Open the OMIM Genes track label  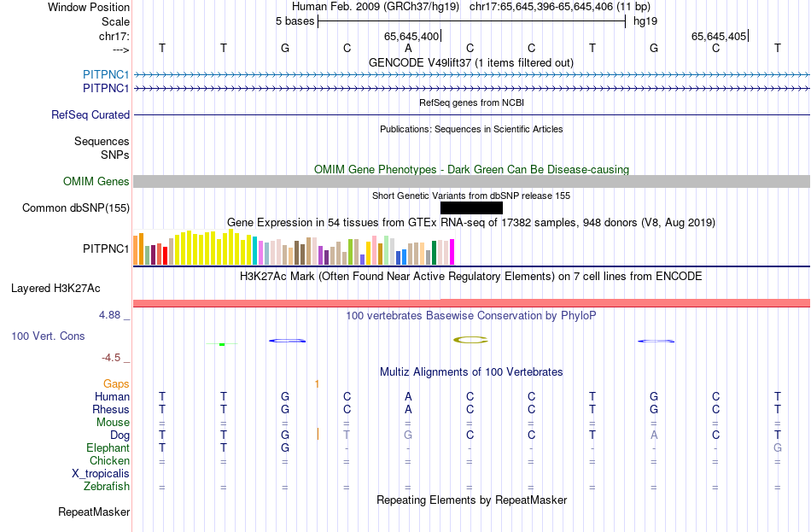(x=96, y=182)
